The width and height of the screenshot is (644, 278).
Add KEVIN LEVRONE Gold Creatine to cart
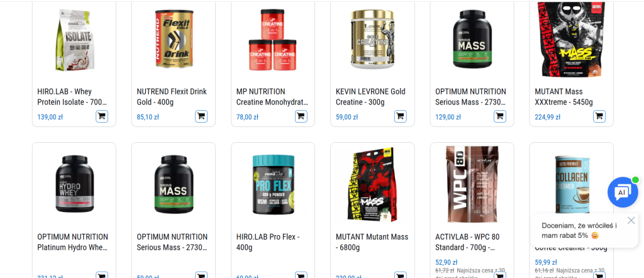401,116
